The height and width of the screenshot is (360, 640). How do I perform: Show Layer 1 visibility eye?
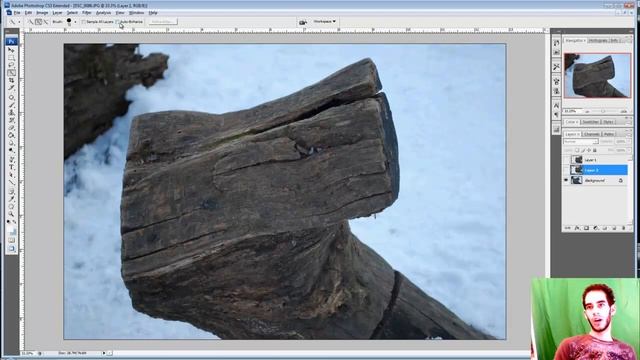[x=566, y=160]
